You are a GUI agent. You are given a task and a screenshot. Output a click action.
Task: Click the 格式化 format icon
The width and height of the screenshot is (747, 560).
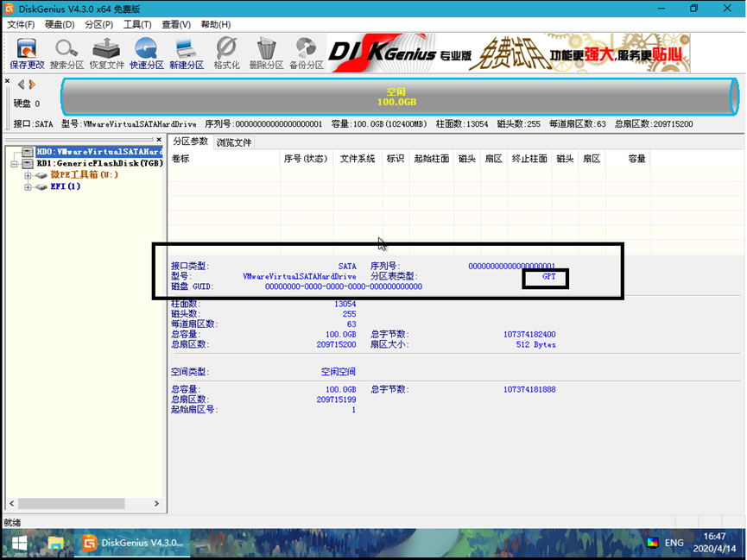coord(226,53)
